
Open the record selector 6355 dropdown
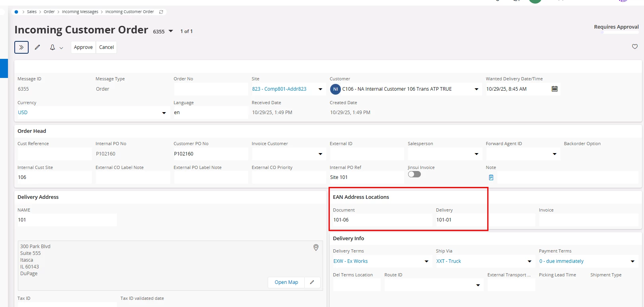[x=171, y=31]
